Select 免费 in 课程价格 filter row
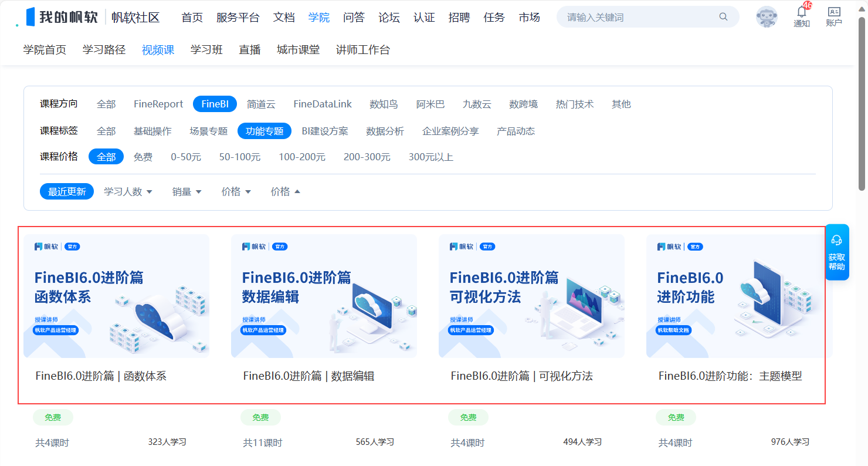The image size is (868, 466). [x=143, y=157]
